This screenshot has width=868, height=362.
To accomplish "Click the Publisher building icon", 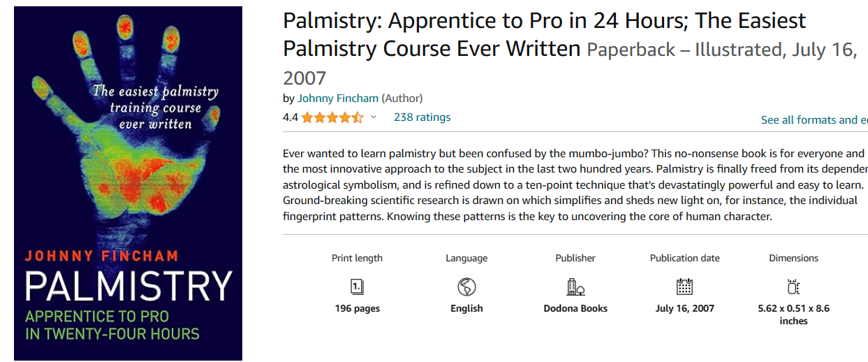I will [575, 287].
